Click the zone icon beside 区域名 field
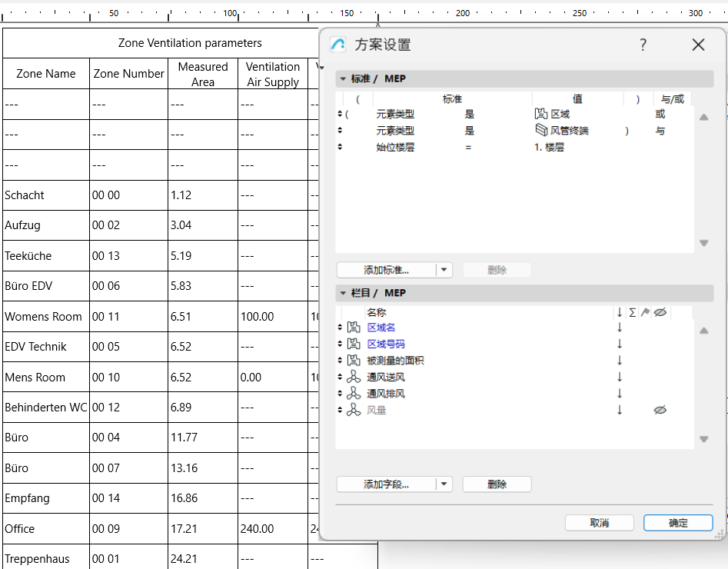728x569 pixels. [x=354, y=328]
